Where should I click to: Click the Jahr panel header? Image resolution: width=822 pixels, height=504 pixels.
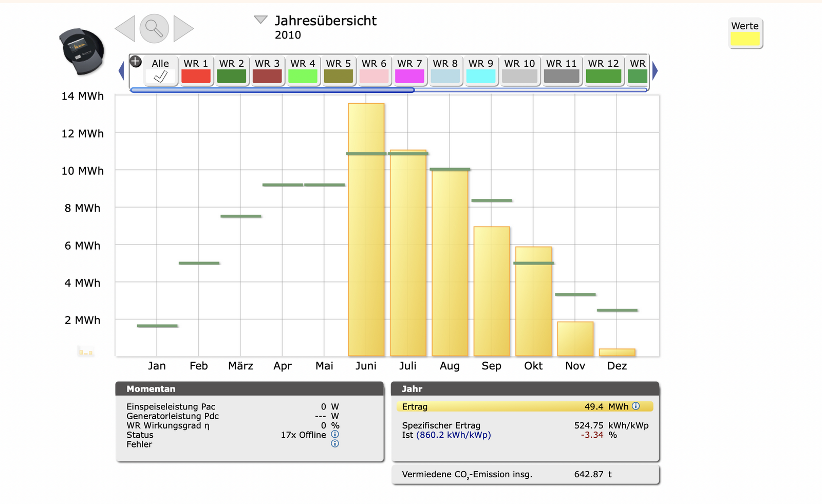(x=525, y=388)
